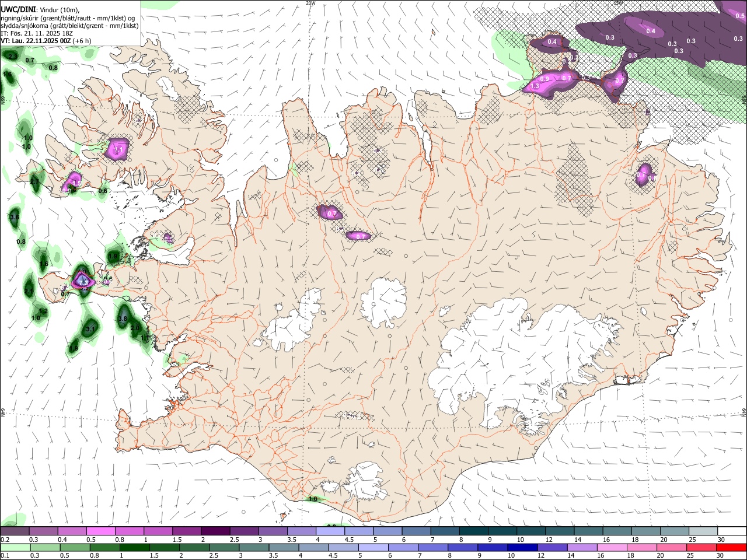The height and width of the screenshot is (560, 747).
Task: Pick the dark teal swatch above 8 in snow scale
Action: [475, 531]
